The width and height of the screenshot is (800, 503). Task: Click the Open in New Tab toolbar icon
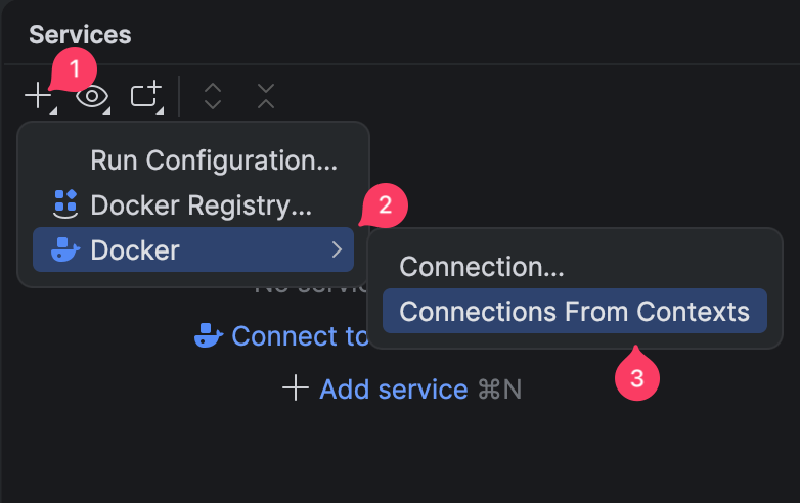click(146, 96)
